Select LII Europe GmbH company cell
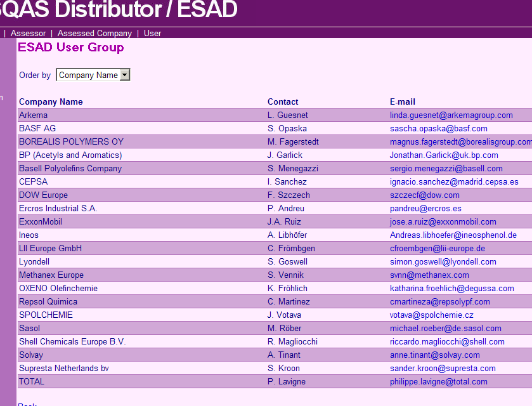The image size is (532, 406). coord(50,248)
